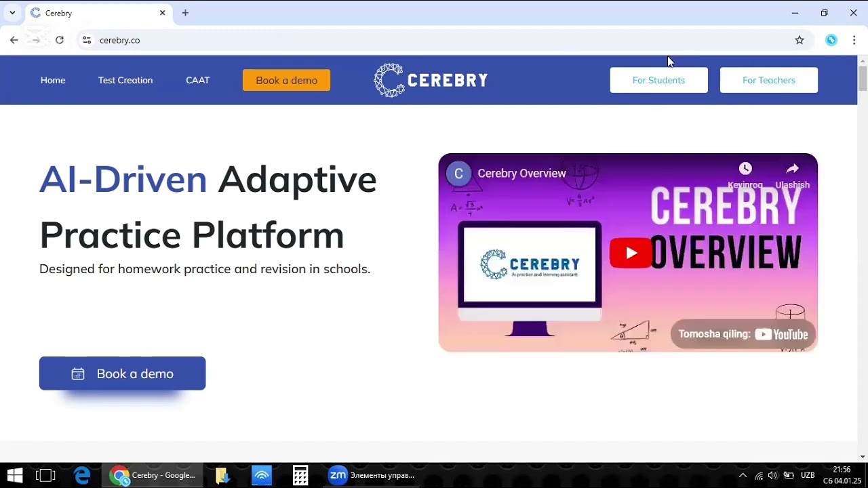868x488 pixels.
Task: Click page vertical scrollbar thumb
Action: pyautogui.click(x=863, y=78)
